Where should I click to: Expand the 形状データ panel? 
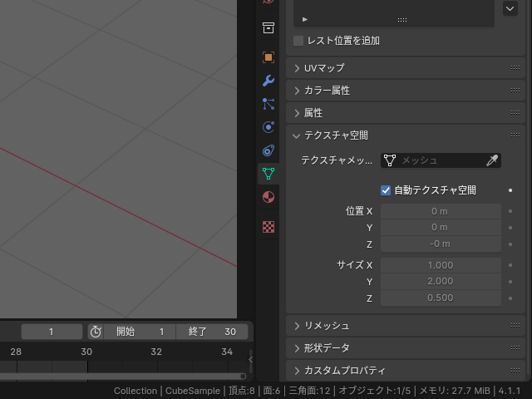[406, 348]
